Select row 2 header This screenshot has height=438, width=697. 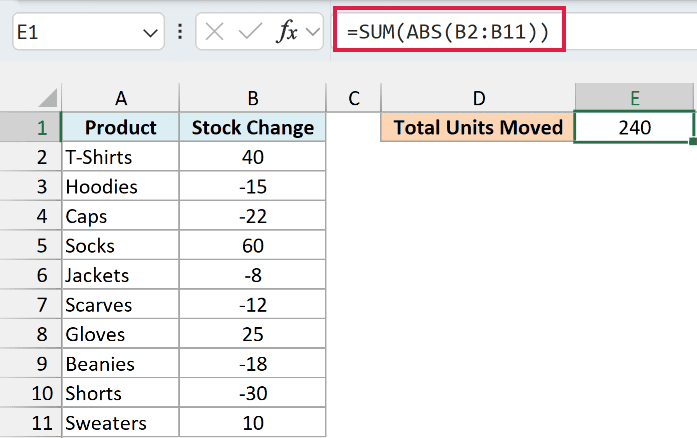coord(30,157)
